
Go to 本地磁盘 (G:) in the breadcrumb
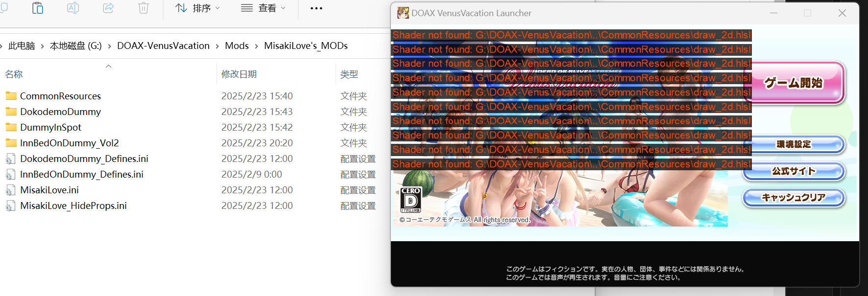[x=76, y=46]
